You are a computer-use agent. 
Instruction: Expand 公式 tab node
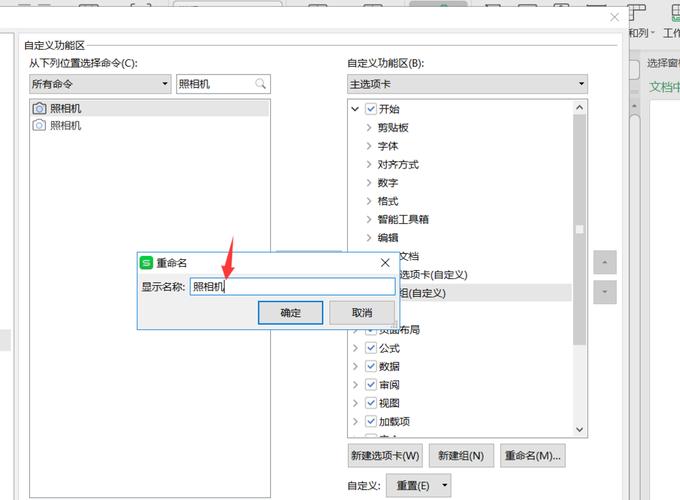click(x=355, y=348)
